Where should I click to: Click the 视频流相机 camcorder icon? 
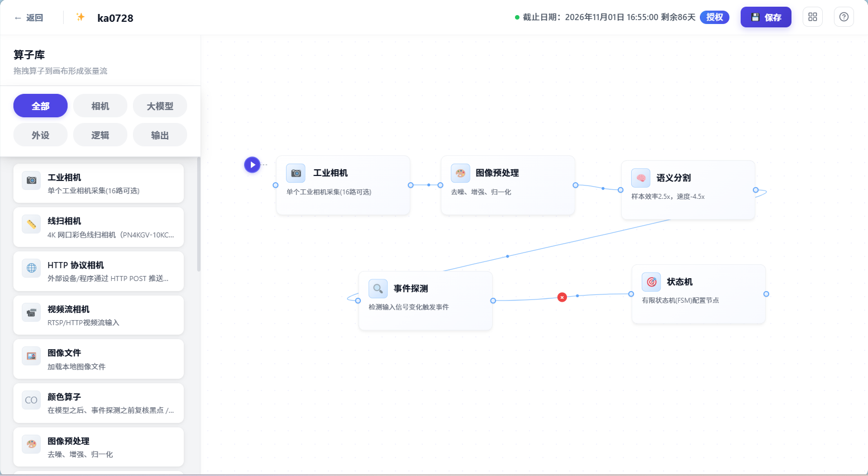click(31, 312)
